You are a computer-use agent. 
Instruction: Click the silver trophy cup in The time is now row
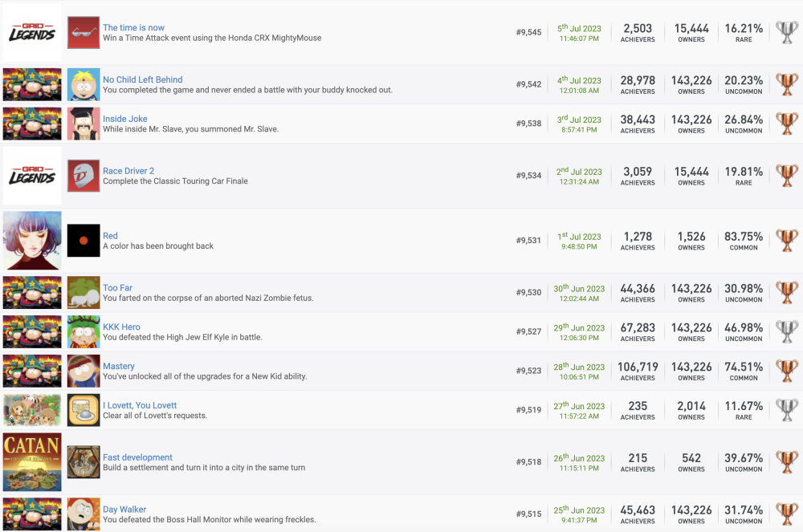786,32
